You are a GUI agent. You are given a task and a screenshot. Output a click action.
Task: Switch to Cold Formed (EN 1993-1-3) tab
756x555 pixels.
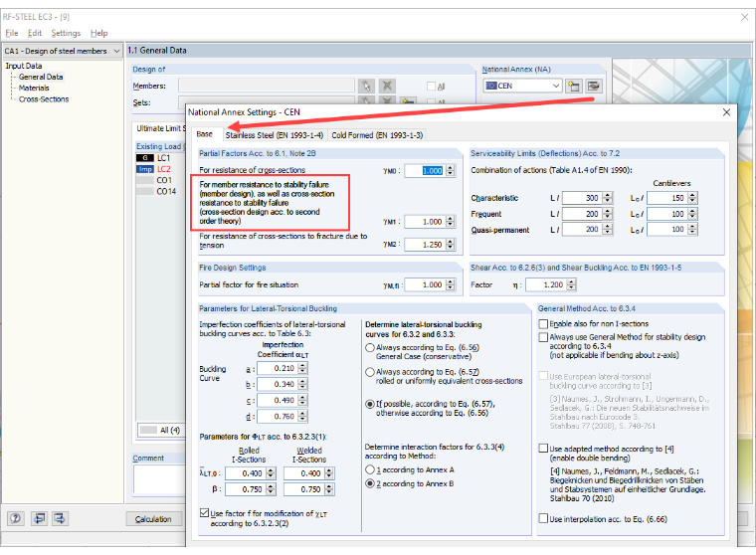pyautogui.click(x=377, y=135)
